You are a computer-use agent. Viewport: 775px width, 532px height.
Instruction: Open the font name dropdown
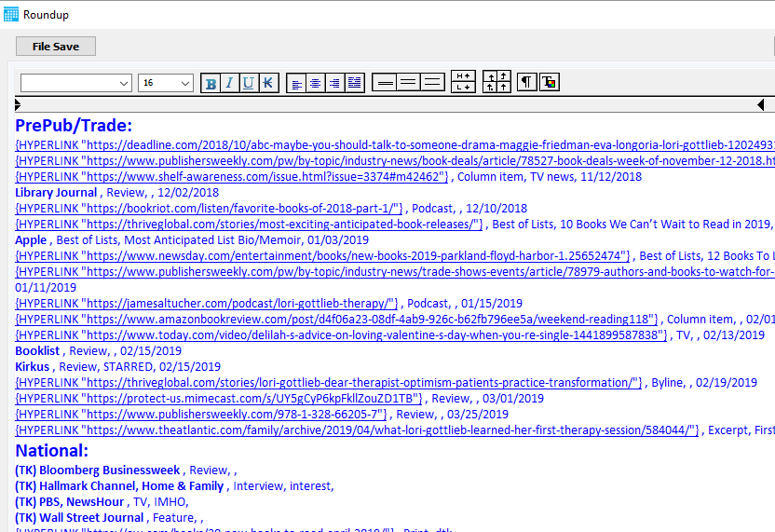tap(124, 83)
